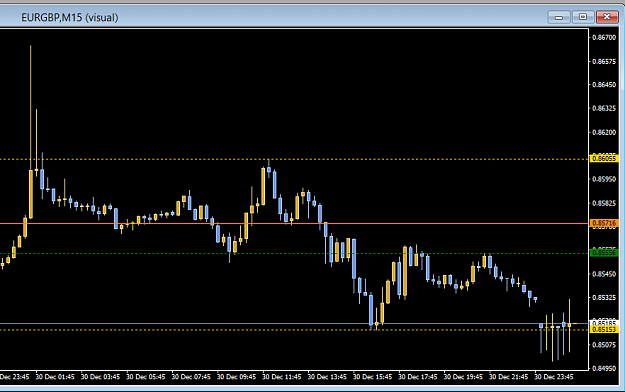Click the 30 Dec 07:45 time label
The image size is (625, 392).
[x=191, y=376]
